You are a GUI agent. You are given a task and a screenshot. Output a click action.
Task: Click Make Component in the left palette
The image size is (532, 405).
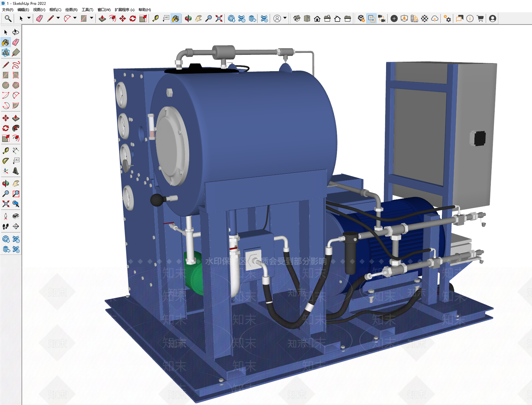[x=6, y=52]
